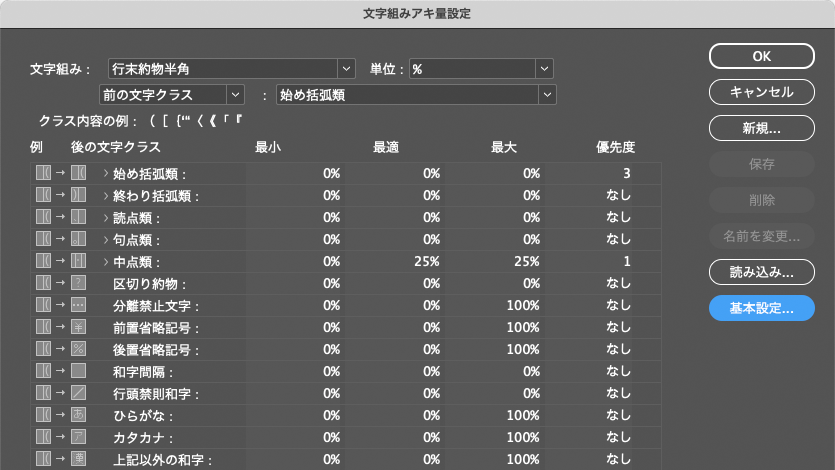Open the 始め括弧類 character class dropdown
Image resolution: width=835 pixels, height=470 pixels.
pyautogui.click(x=415, y=95)
